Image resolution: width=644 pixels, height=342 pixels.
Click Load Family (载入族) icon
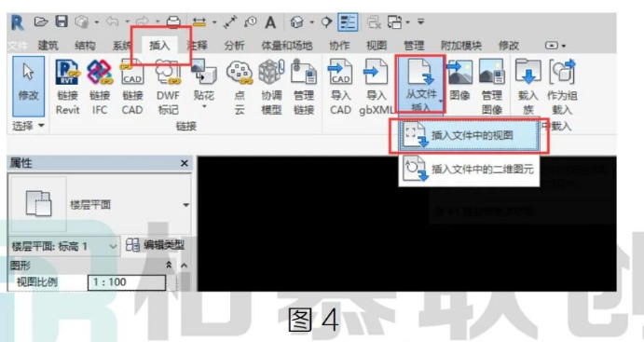point(528,88)
